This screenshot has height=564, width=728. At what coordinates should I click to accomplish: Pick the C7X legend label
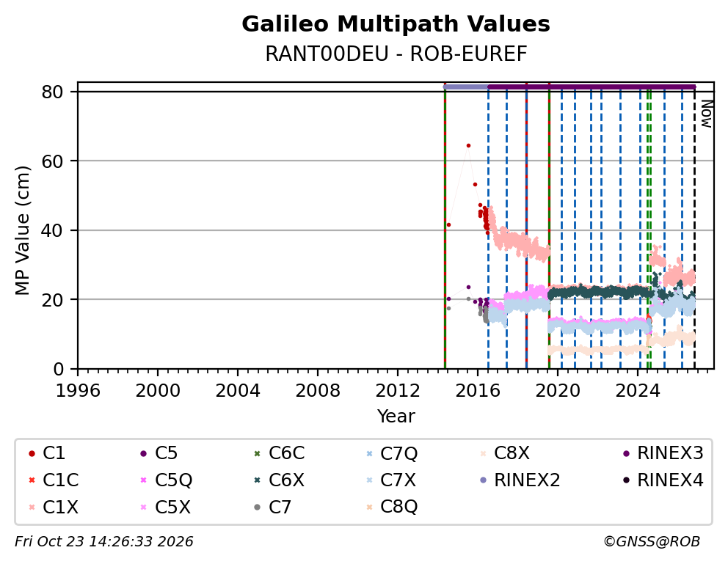pos(398,480)
